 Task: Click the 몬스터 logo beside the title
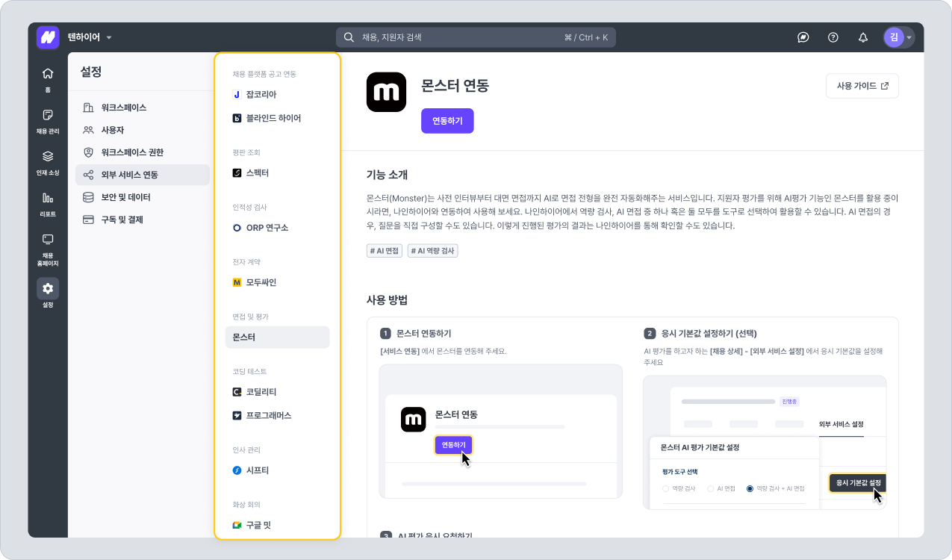(x=387, y=93)
